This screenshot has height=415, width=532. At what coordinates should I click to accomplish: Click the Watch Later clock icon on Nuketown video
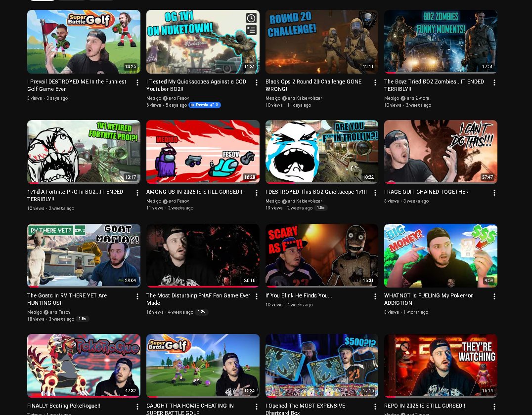tap(251, 17)
